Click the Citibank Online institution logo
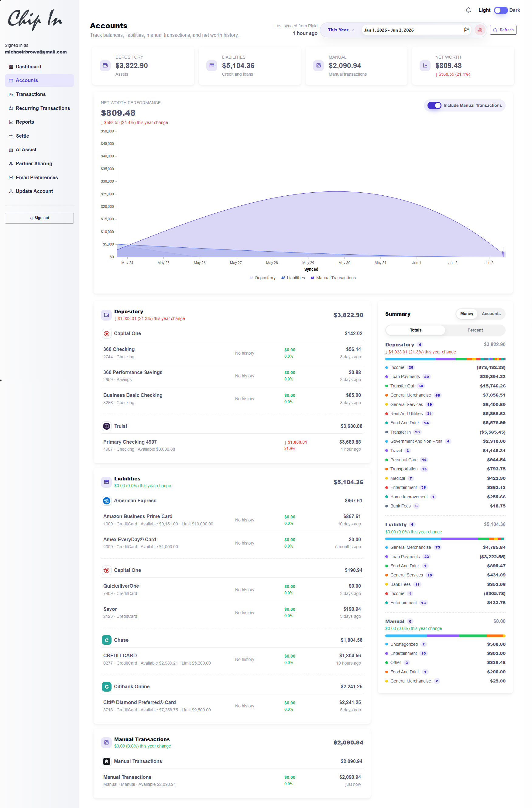Screen dimensions: 532x808 coord(106,686)
